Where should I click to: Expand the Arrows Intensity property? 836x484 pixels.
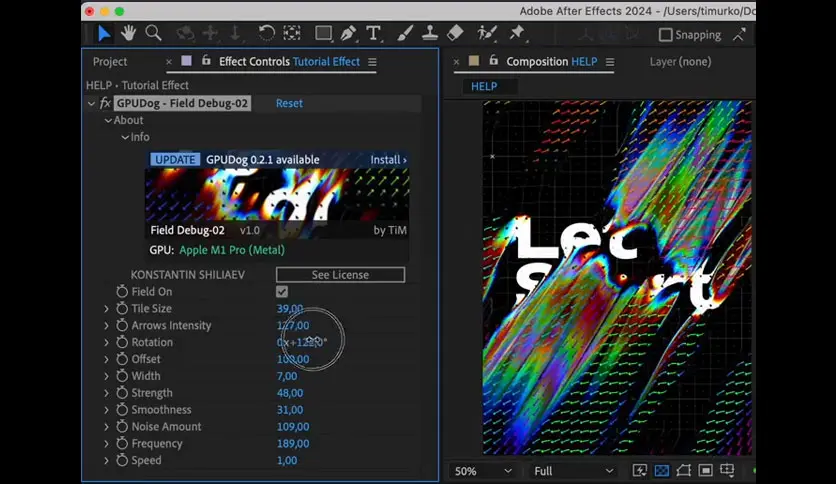tap(106, 325)
